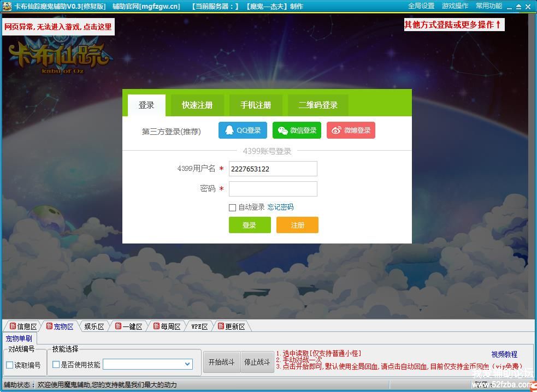
Task: Open the 忘记密码 link
Action: (x=280, y=207)
